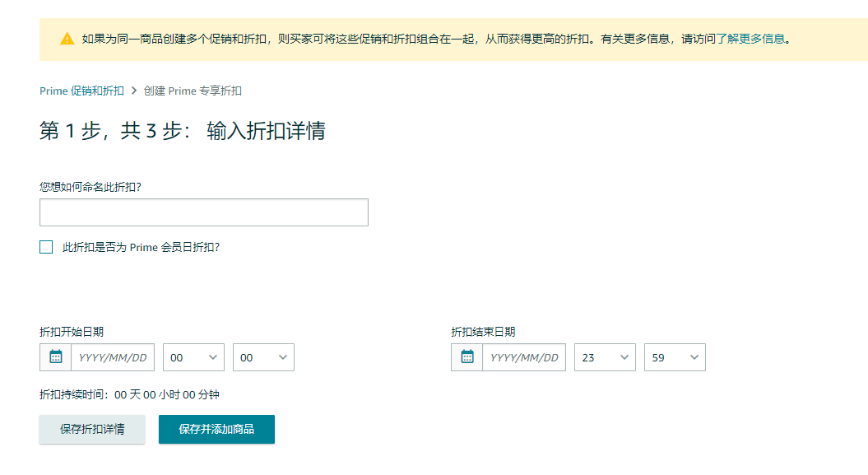Screen dimensions: 868x475
Task: Open the end hour 23 dropdown
Action: pyautogui.click(x=605, y=357)
